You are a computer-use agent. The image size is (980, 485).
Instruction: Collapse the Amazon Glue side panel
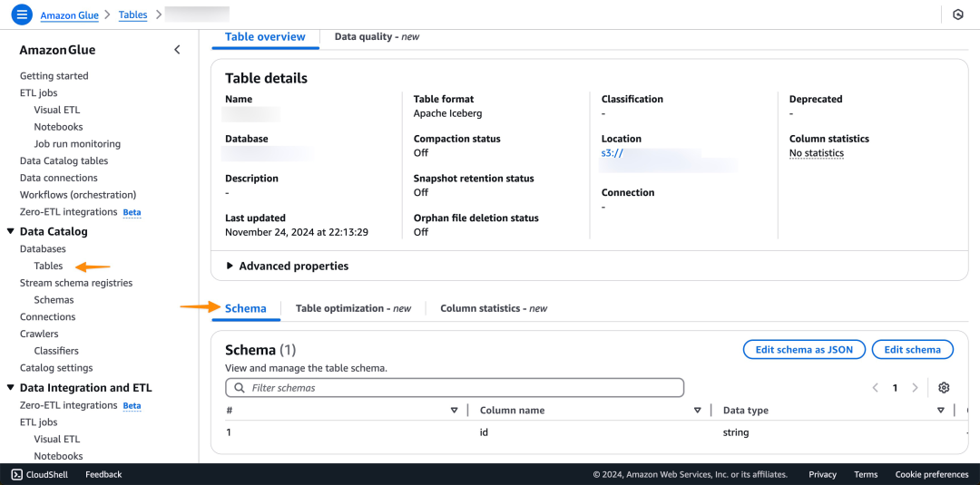coord(177,50)
